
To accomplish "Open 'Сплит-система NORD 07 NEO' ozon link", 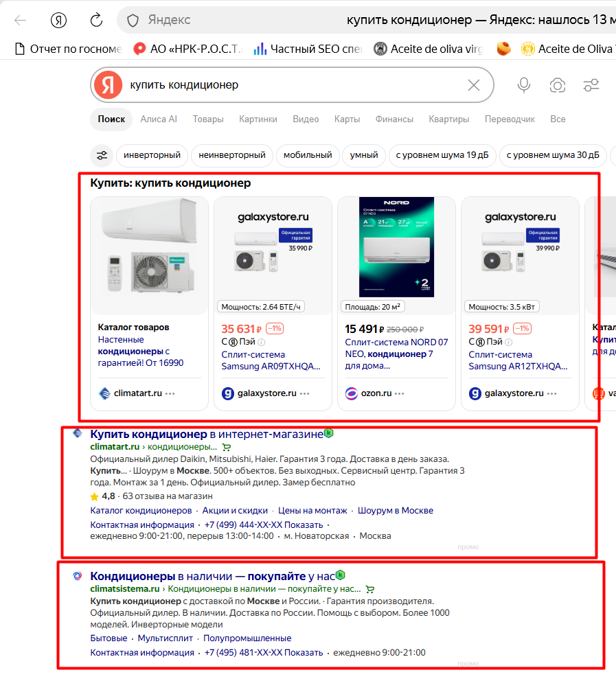I will (x=396, y=354).
